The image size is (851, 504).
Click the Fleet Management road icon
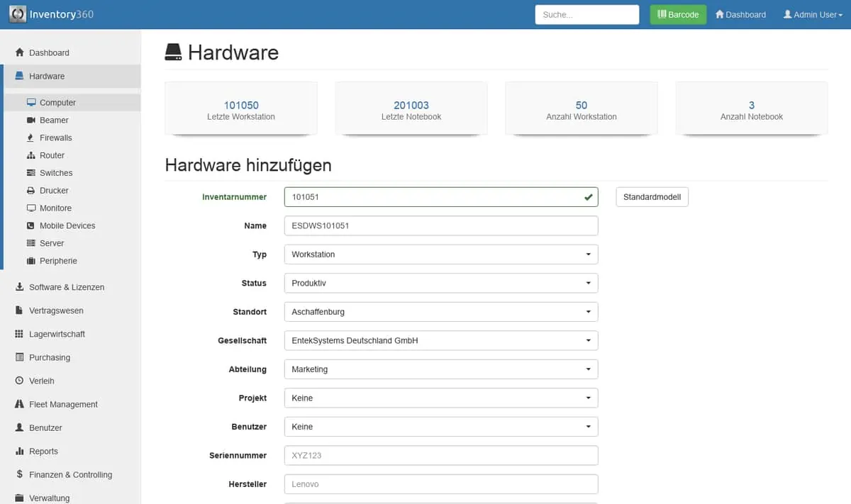coord(20,404)
